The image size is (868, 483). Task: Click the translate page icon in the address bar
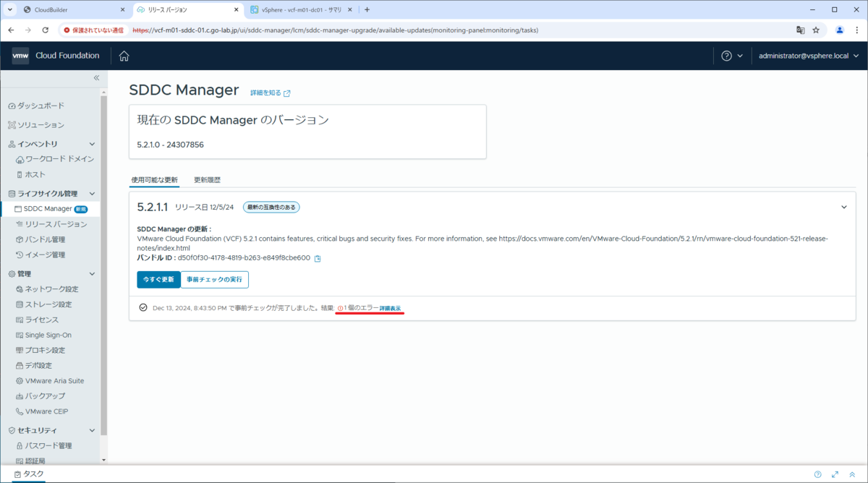801,30
